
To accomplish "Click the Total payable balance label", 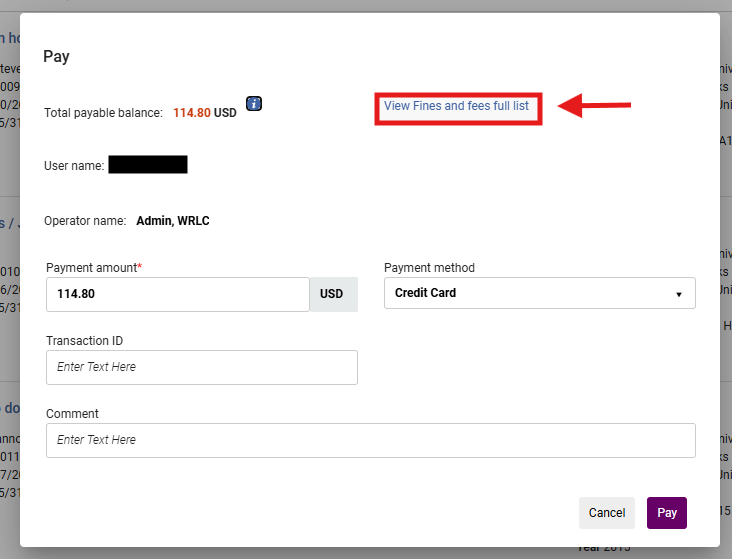I will coord(103,113).
